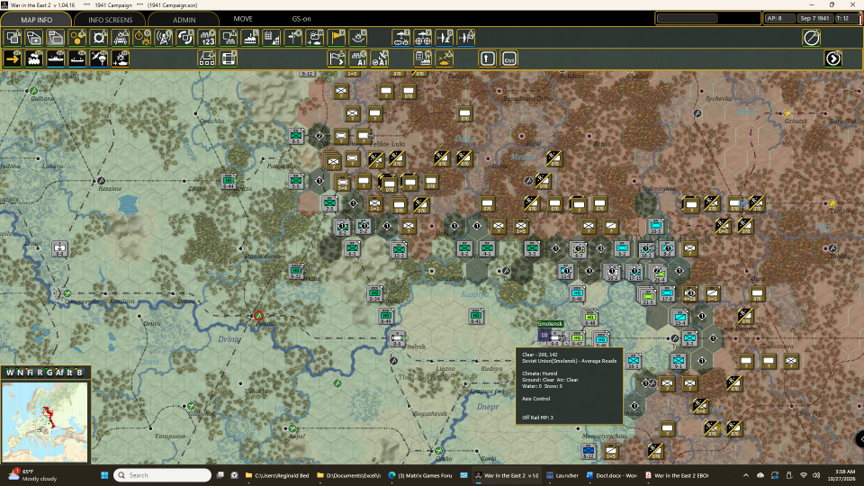This screenshot has height=486, width=864.
Task: Toggle the Af nation filter
Action: pyautogui.click(x=60, y=372)
